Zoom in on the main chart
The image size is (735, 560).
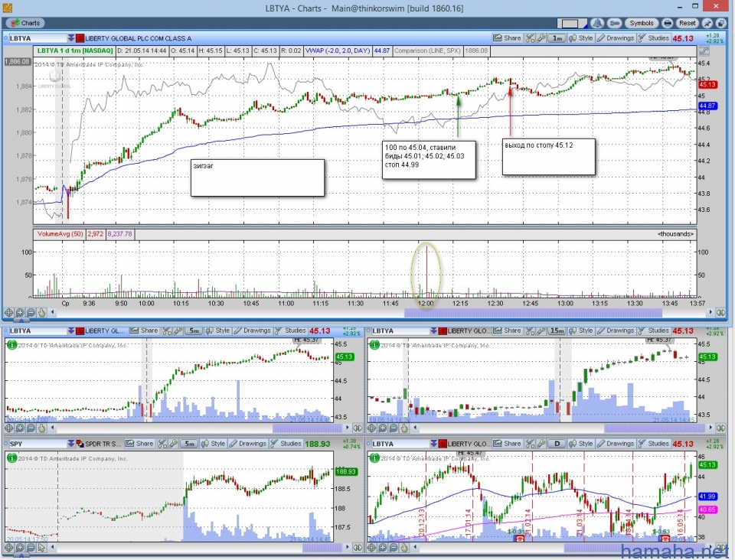click(20, 312)
